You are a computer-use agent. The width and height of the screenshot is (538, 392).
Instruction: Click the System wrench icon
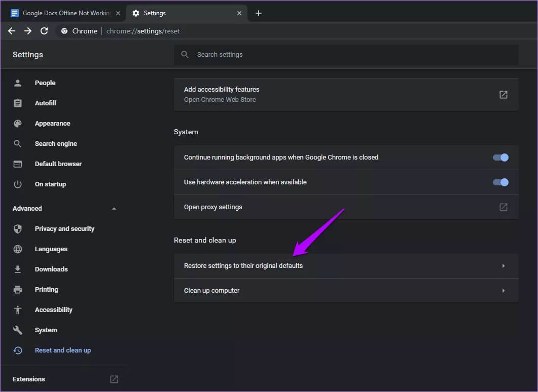coord(18,330)
